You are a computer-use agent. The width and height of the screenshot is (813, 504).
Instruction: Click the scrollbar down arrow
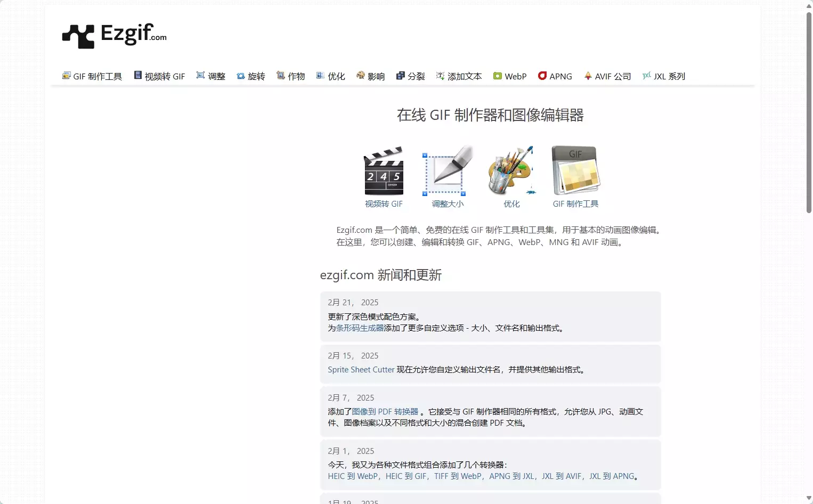809,498
